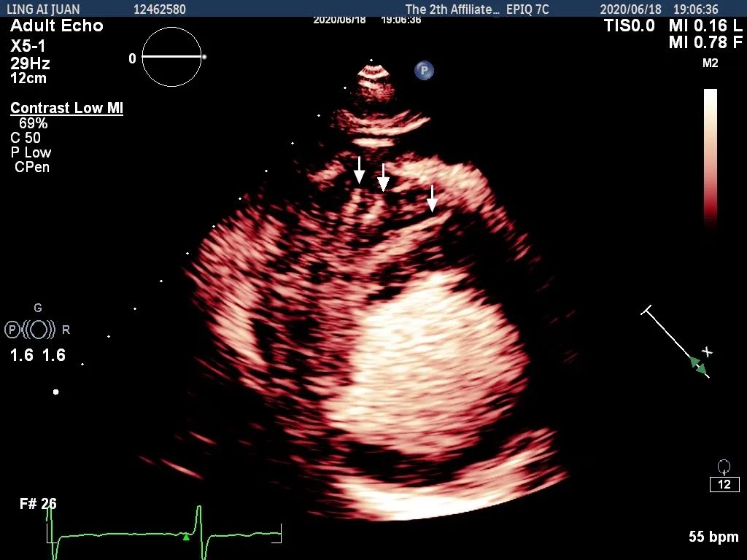Click the CPen setting label
Screen dimensions: 747x560
coord(32,167)
